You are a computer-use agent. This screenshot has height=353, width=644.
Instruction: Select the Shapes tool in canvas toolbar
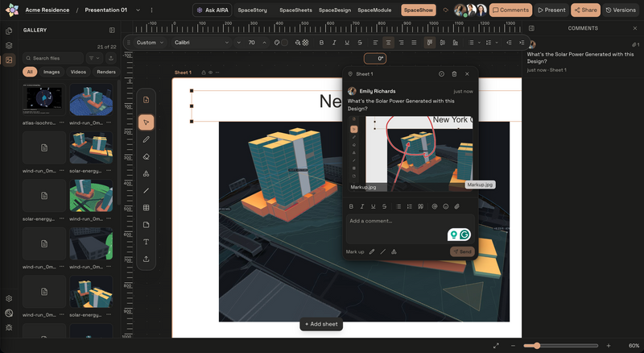pyautogui.click(x=146, y=173)
